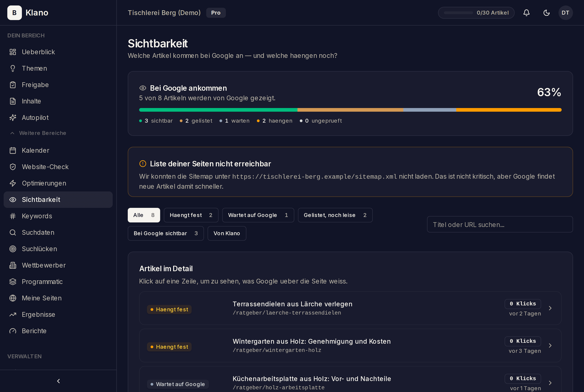Expand Wintergarten aus Holz row chevron
Screen dimensions: 584x392
click(x=550, y=346)
